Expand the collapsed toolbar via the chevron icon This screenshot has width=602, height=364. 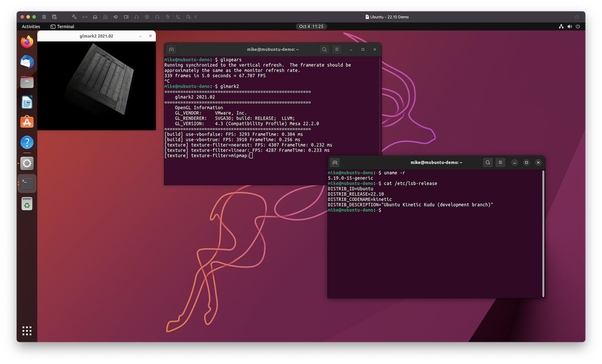(197, 17)
